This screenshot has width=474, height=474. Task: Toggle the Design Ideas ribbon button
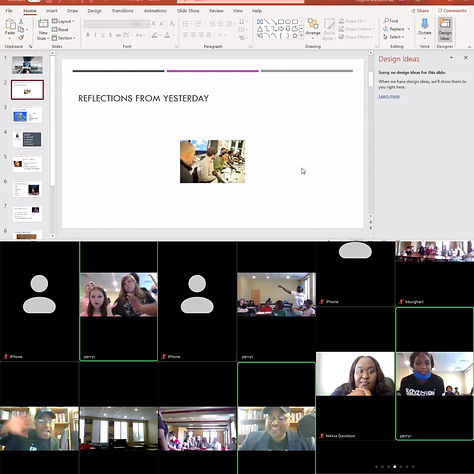(x=445, y=29)
